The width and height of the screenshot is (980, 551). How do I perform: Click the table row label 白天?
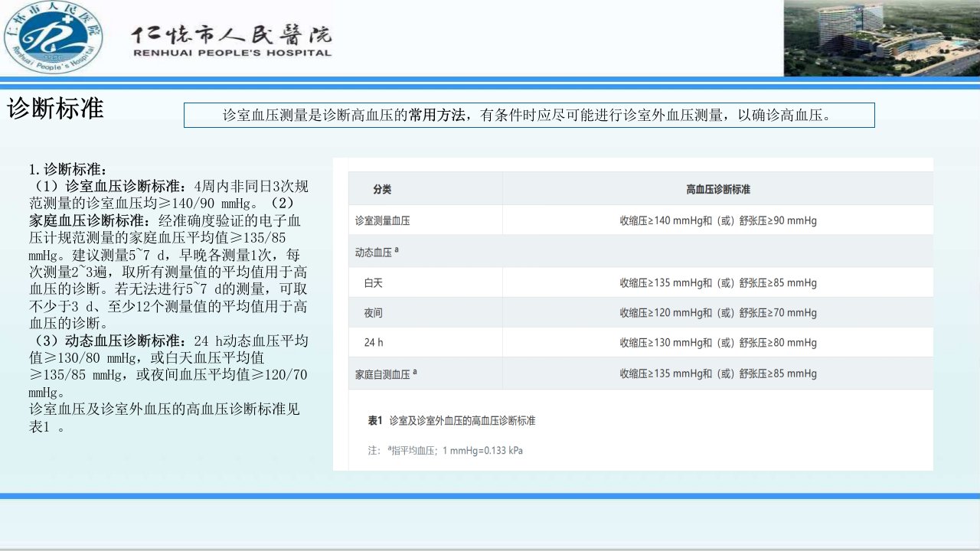coord(373,282)
